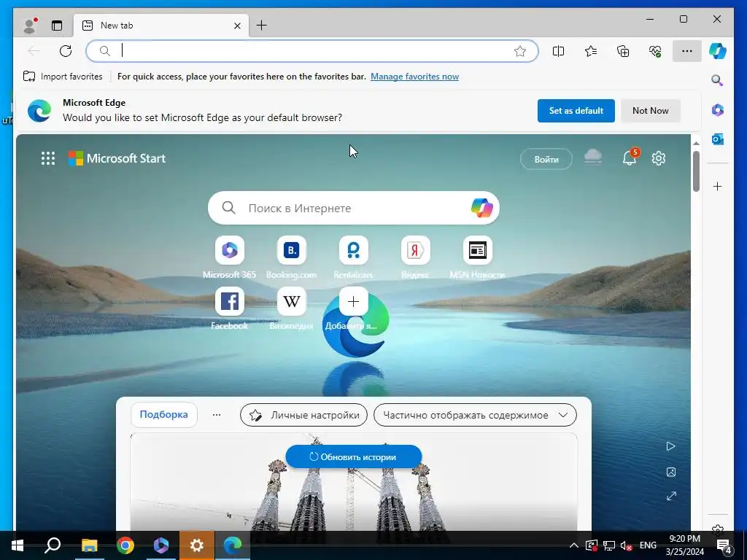Viewport: 747px width, 560px height.
Task: Open a new tab with plus button
Action: pos(262,26)
